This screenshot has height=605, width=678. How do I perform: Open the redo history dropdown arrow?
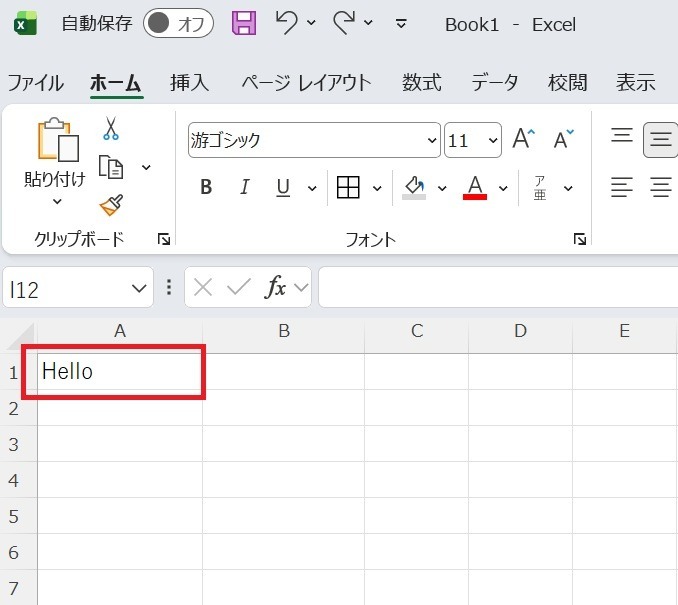coord(368,22)
